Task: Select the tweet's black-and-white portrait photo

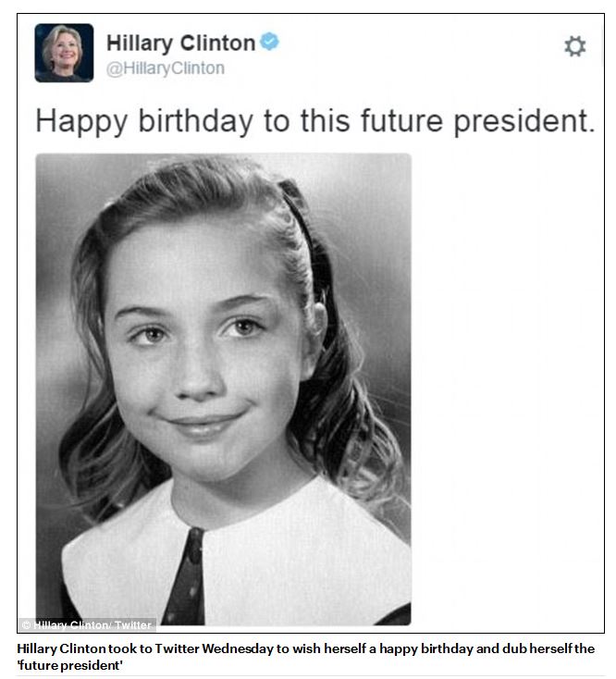Action: tap(224, 389)
